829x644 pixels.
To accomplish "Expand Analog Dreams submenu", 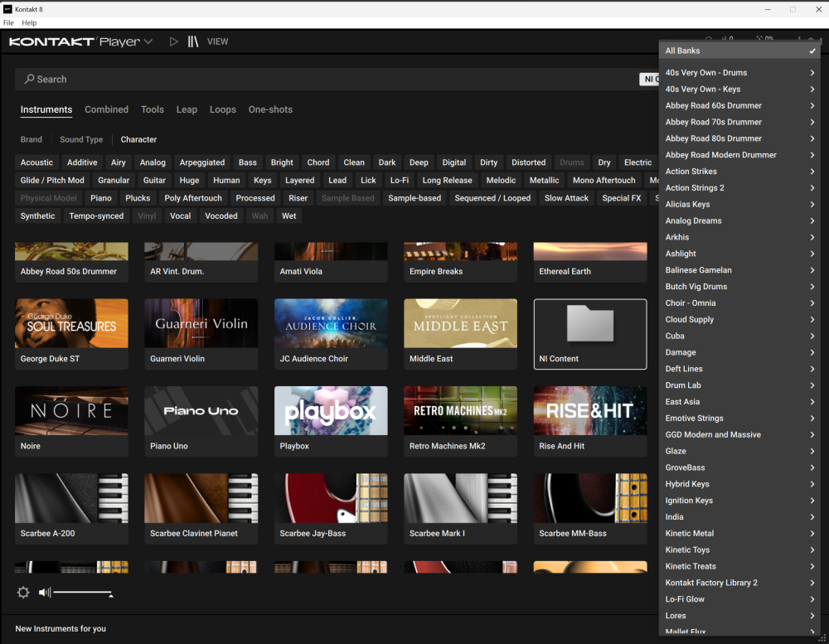I will (x=739, y=220).
